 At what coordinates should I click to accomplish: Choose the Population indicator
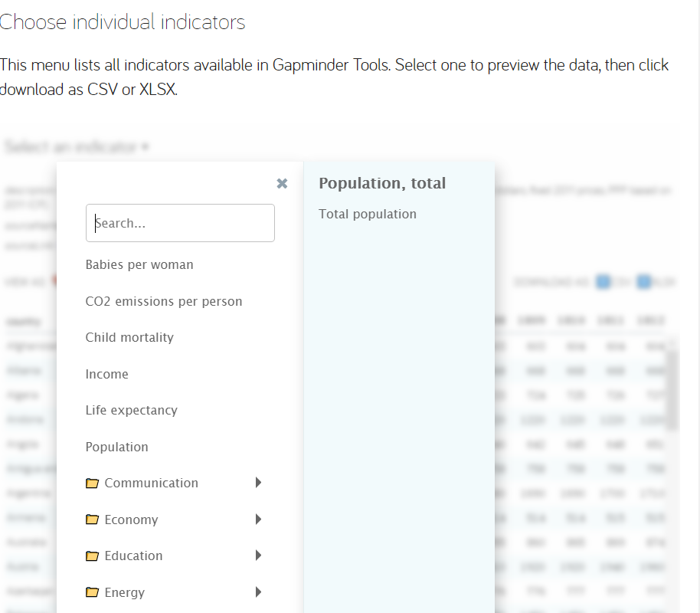coord(117,447)
